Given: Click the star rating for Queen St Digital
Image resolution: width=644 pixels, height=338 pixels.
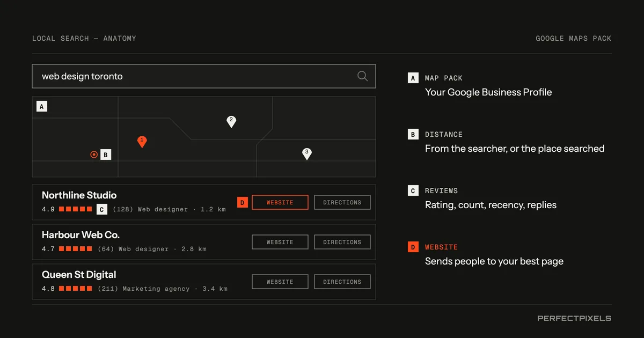Looking at the screenshot, I should [x=76, y=289].
